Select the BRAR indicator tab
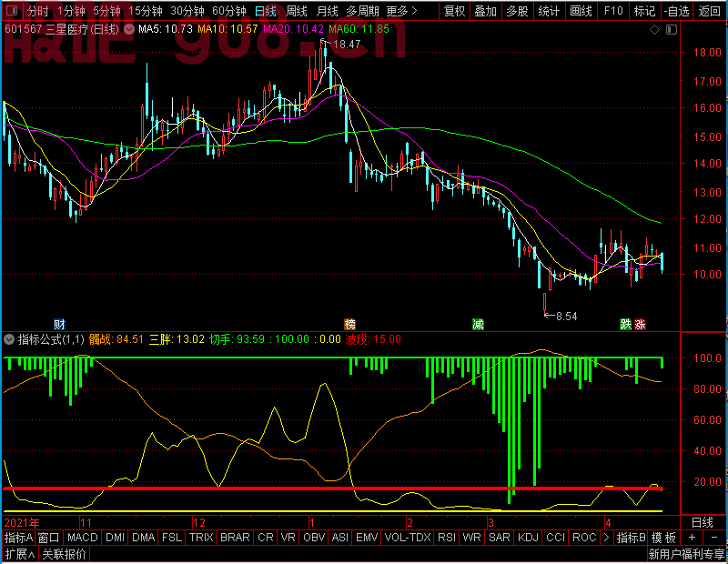This screenshot has width=728, height=564. (x=235, y=538)
